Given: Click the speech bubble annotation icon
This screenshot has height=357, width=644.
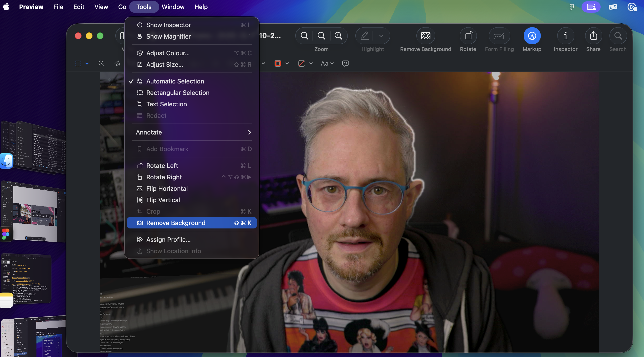Looking at the screenshot, I should click(345, 63).
